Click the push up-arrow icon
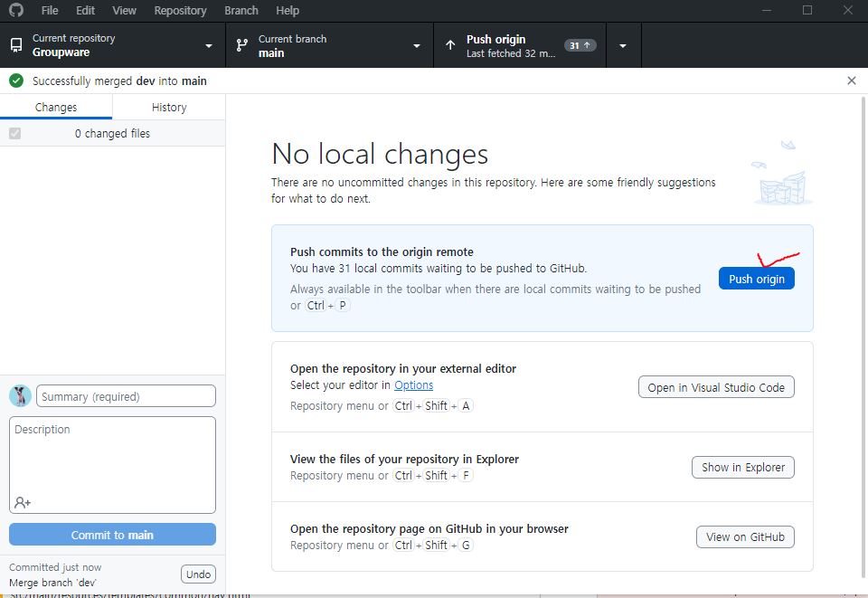This screenshot has width=868, height=598. (450, 45)
